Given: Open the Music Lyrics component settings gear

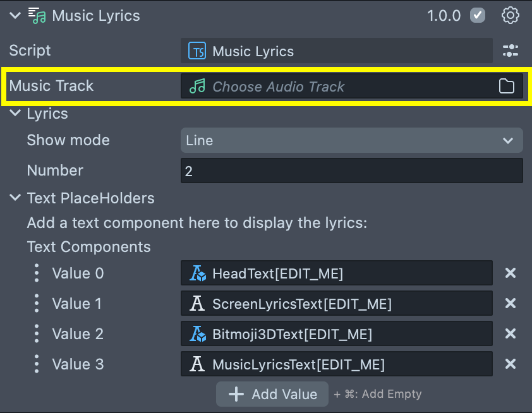Looking at the screenshot, I should pyautogui.click(x=510, y=16).
